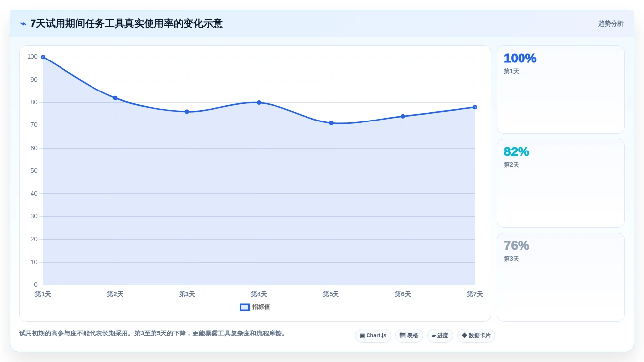Click the 指标值 legend label
This screenshot has width=644, height=362.
[x=261, y=307]
